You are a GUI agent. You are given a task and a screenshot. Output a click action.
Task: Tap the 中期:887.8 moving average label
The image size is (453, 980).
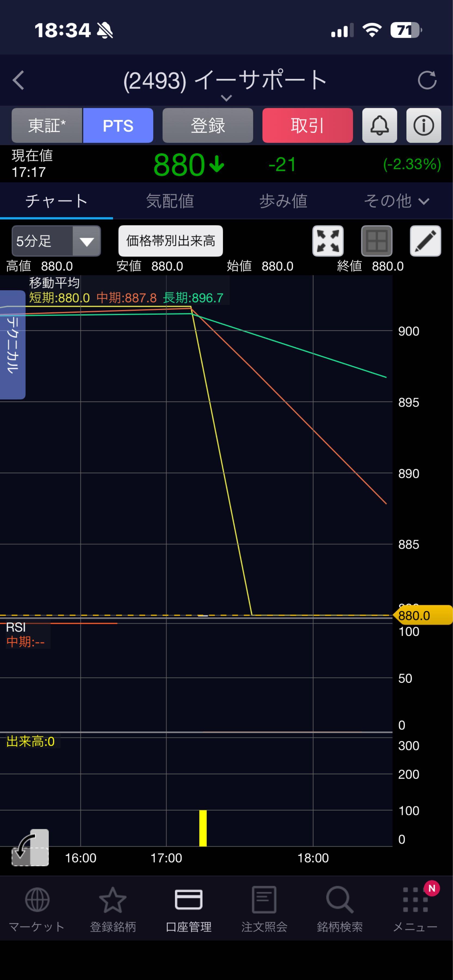pos(126,298)
